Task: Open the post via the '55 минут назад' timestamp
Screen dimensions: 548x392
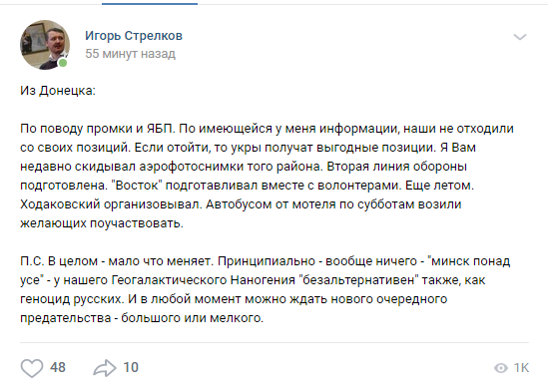Action: pyautogui.click(x=131, y=54)
